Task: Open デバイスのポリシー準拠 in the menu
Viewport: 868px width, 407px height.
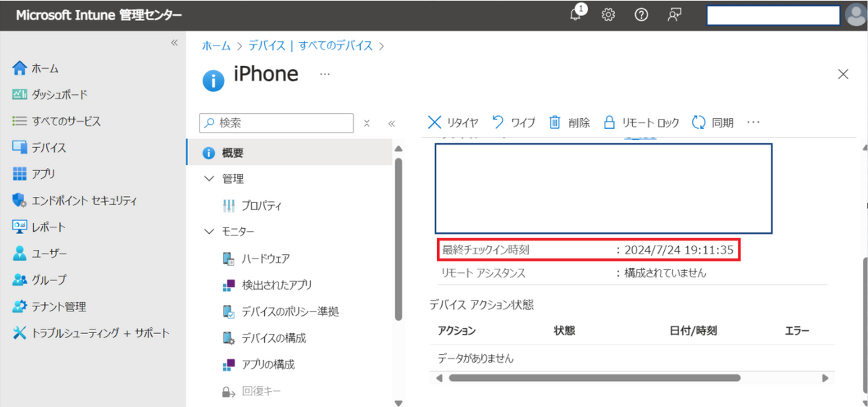Action: 280,311
